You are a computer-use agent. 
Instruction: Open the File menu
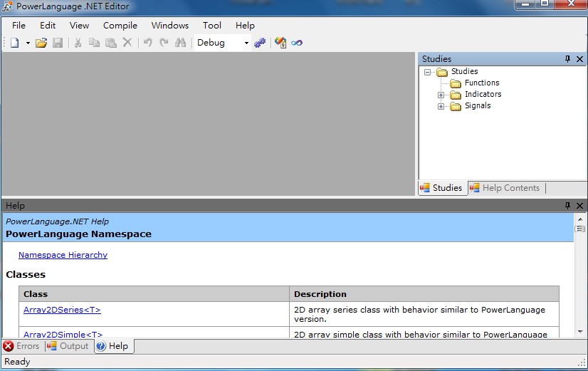click(x=19, y=26)
